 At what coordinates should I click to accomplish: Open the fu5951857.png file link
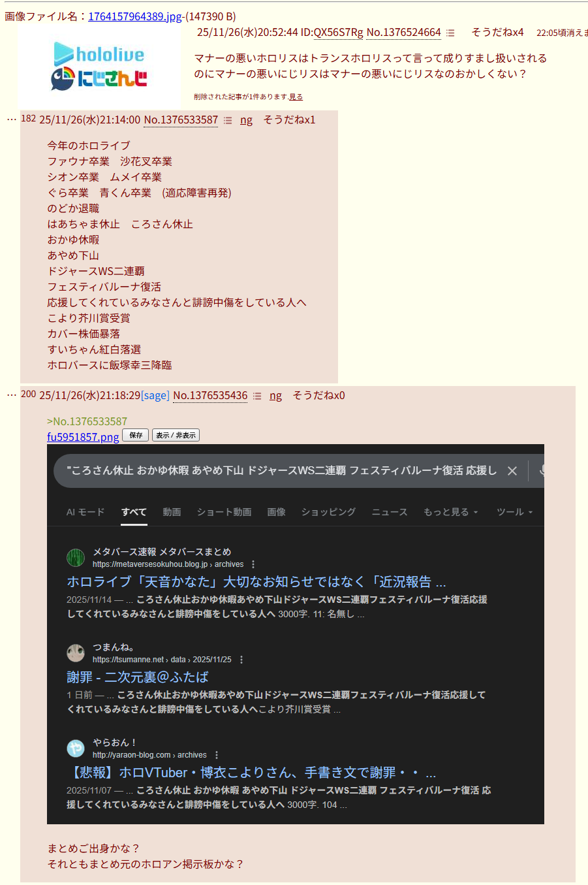coord(83,437)
